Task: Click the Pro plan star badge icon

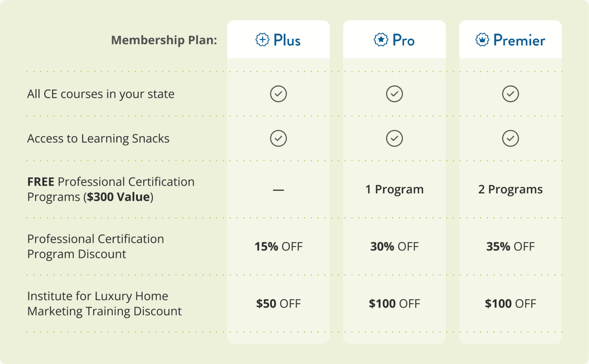Action: (x=381, y=39)
